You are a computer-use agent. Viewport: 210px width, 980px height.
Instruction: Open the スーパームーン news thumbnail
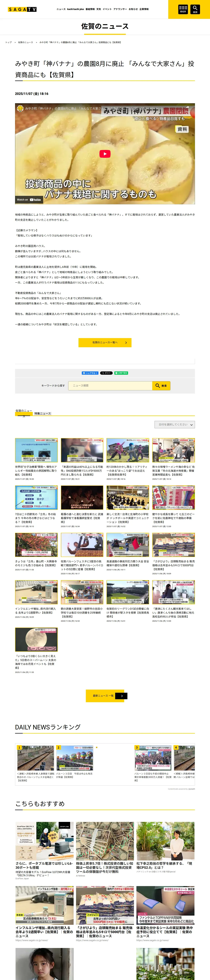36,639
